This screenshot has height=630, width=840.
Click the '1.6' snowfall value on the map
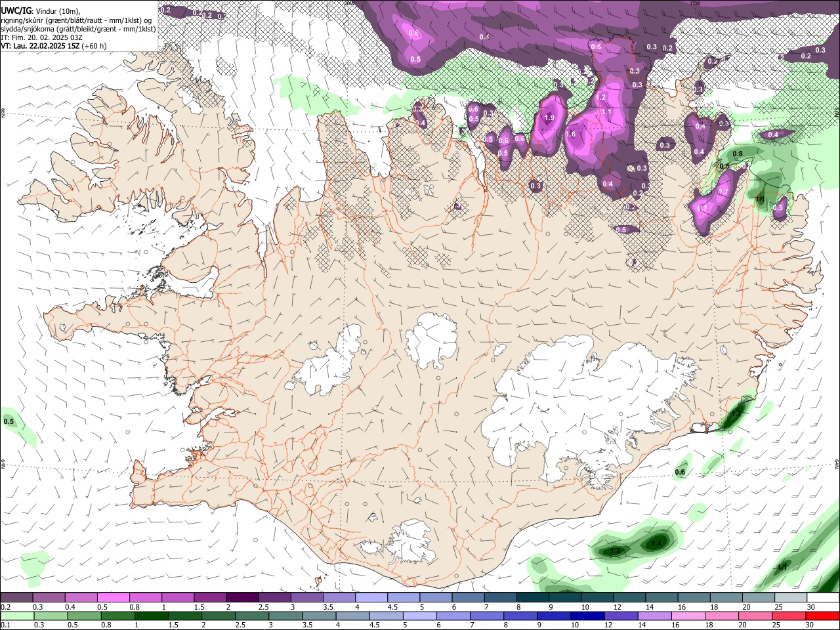coord(570,135)
